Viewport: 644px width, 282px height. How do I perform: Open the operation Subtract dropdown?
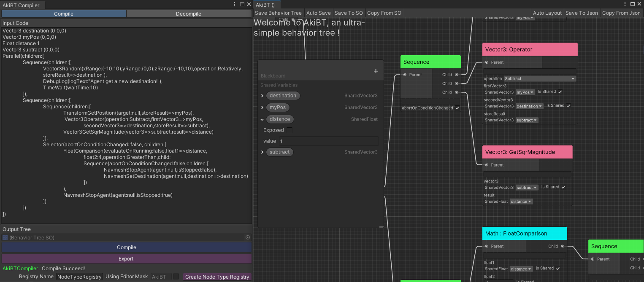tap(540, 78)
